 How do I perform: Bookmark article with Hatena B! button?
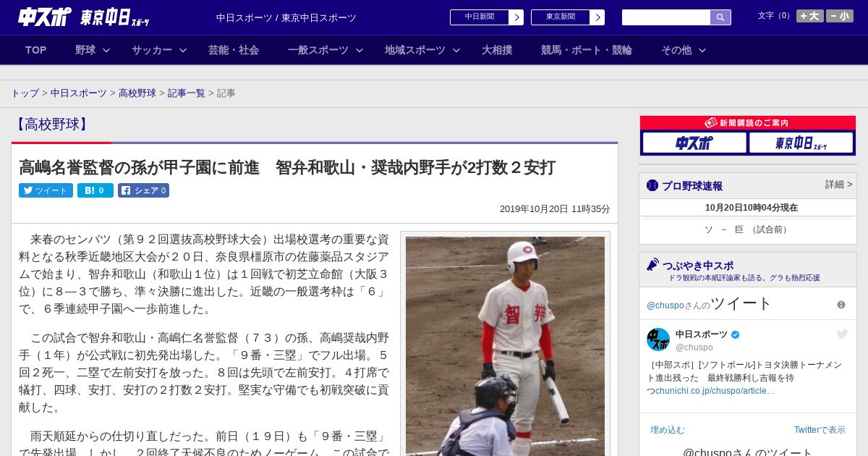(95, 190)
